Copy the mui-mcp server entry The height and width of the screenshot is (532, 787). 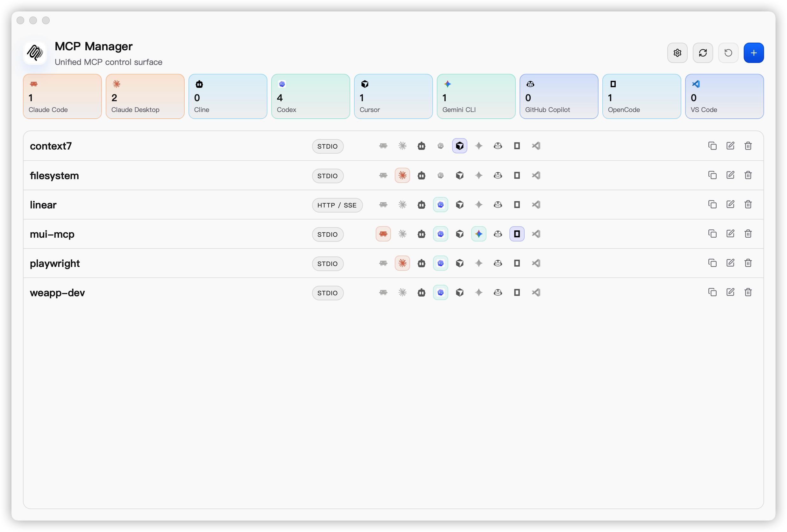pyautogui.click(x=713, y=234)
